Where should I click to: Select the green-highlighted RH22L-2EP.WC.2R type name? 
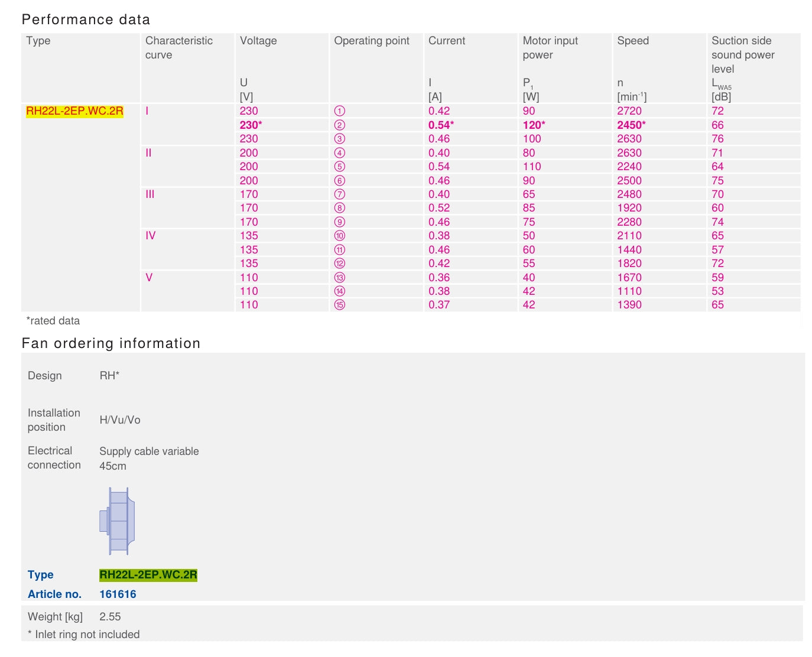pos(148,575)
